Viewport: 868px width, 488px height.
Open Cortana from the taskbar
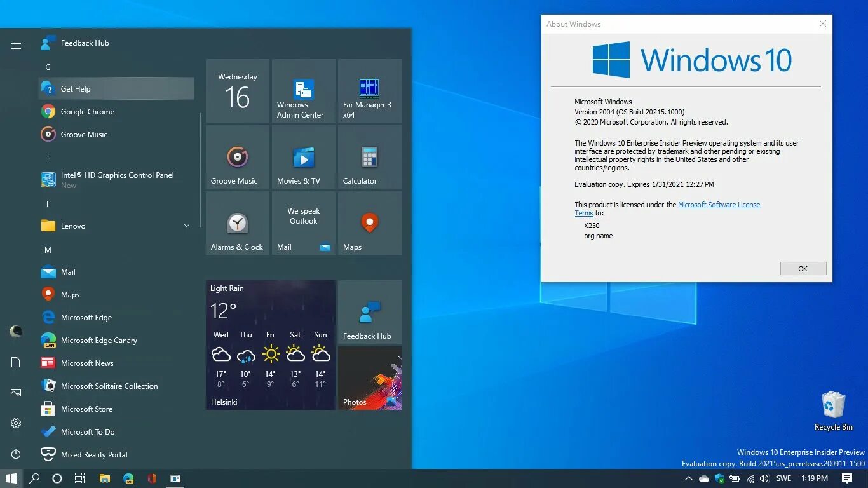coord(57,478)
